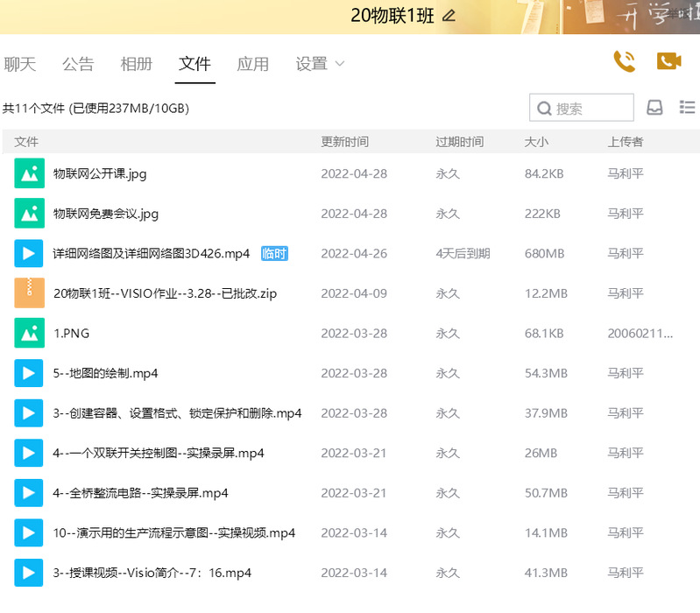The width and height of the screenshot is (700, 613).
Task: Expand the 设置 dropdown menu
Action: pos(320,64)
